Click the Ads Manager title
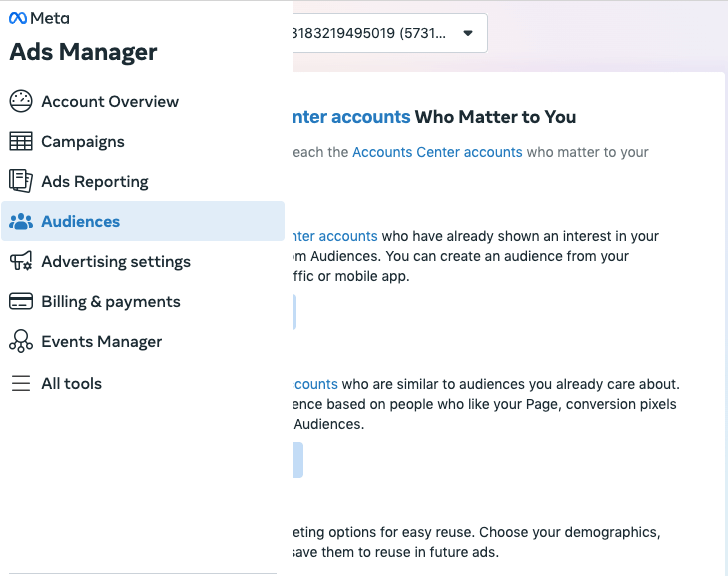Screen dimensions: 728x576 84,52
